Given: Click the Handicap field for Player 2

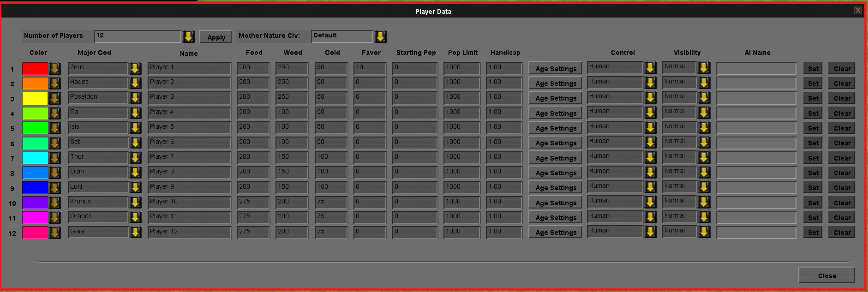Looking at the screenshot, I should click(504, 83).
